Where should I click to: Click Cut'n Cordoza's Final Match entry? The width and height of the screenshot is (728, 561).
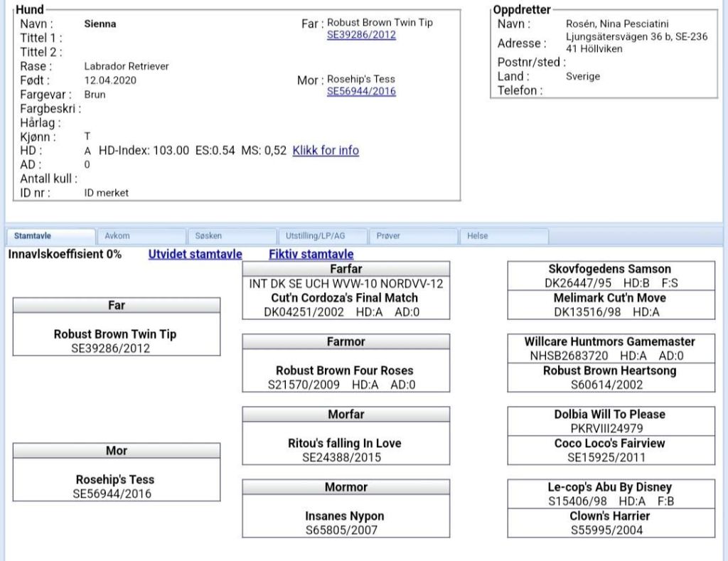pyautogui.click(x=345, y=298)
